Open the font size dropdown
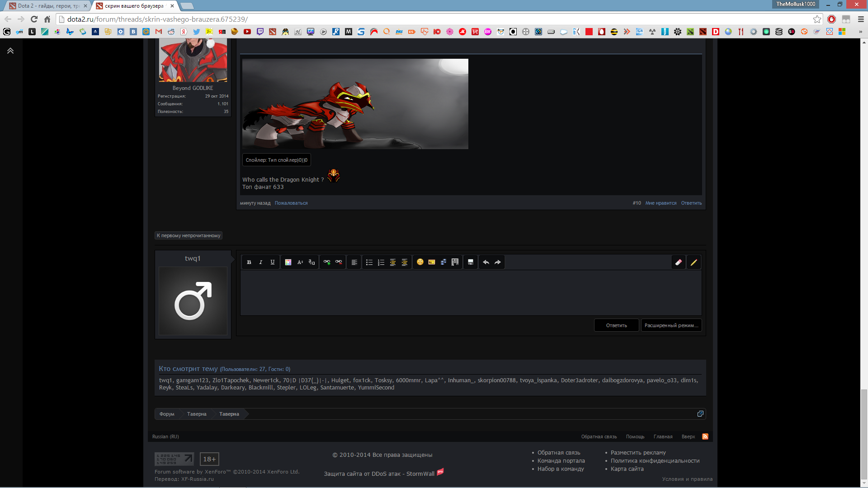The image size is (868, 488). pos(300,262)
